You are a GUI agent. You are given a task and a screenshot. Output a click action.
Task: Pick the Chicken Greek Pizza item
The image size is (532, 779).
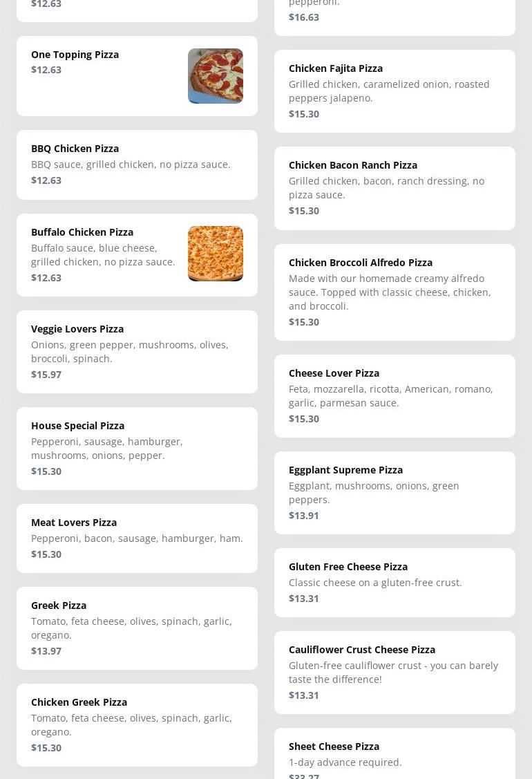point(137,724)
